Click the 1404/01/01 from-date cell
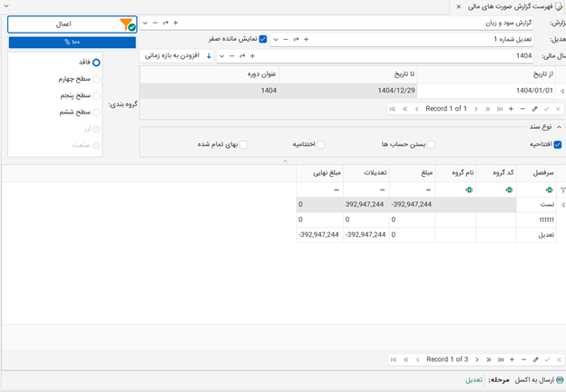This screenshot has height=392, width=566. (x=486, y=91)
